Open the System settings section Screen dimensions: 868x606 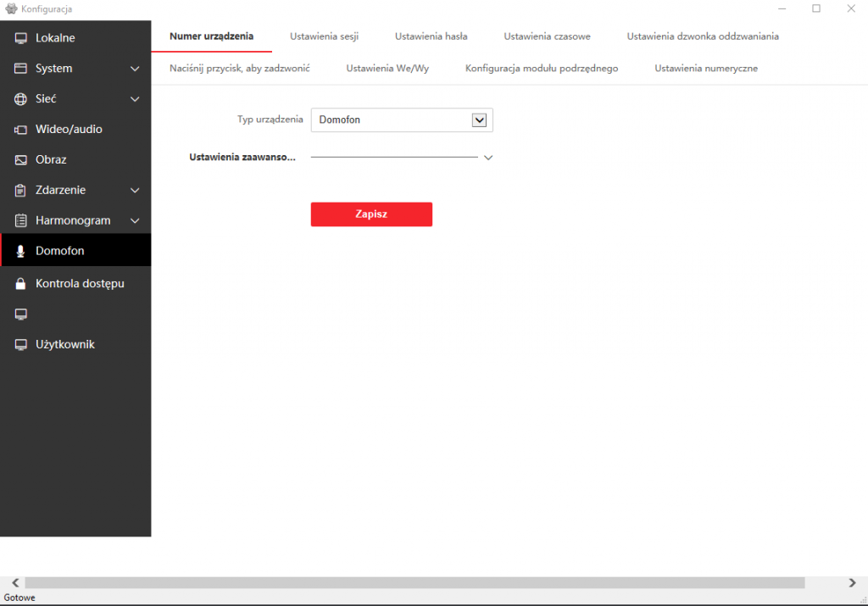point(19,68)
